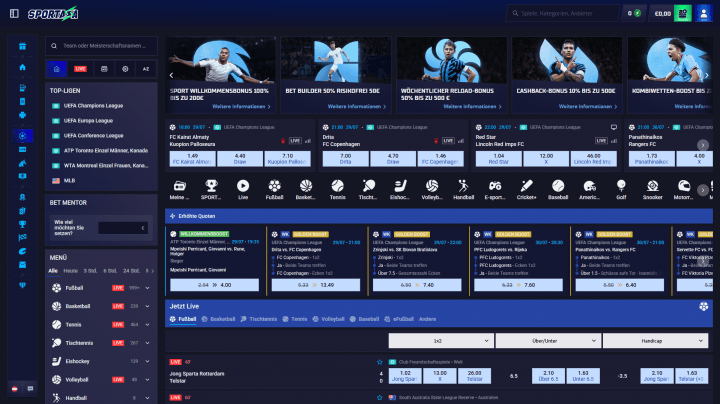720x404 pixels.
Task: Open Weitere Informationen for Bet Builder promo
Action: click(x=357, y=107)
